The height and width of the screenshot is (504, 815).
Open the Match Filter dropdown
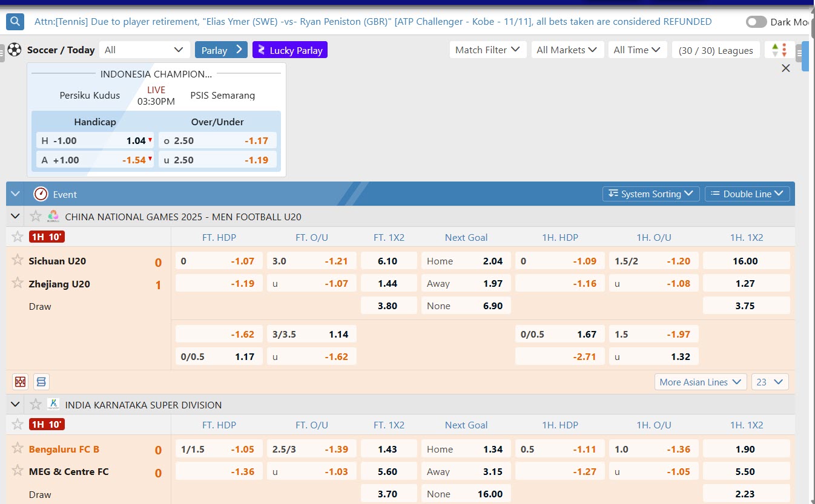click(487, 50)
